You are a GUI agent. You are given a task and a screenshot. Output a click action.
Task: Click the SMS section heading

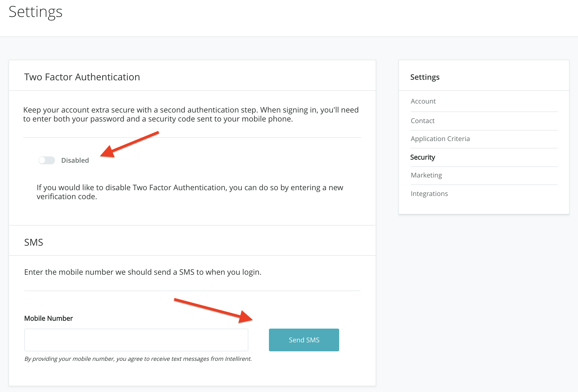pos(34,242)
